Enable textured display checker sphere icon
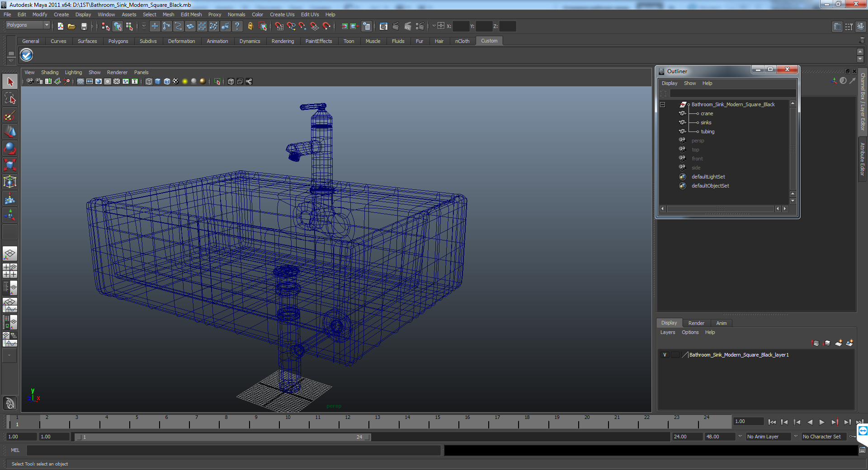The image size is (868, 470). pyautogui.click(x=176, y=81)
